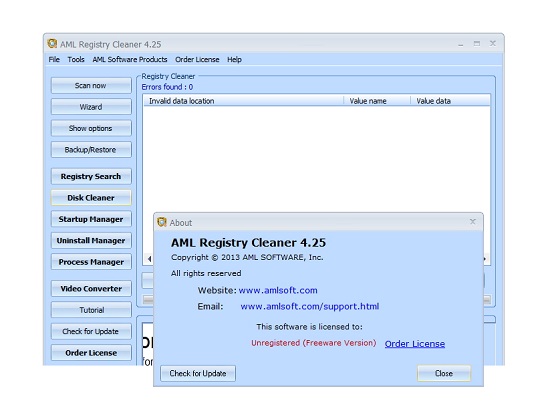Open the amlsoft.com/support.html link
550x419 pixels.
[x=309, y=306]
